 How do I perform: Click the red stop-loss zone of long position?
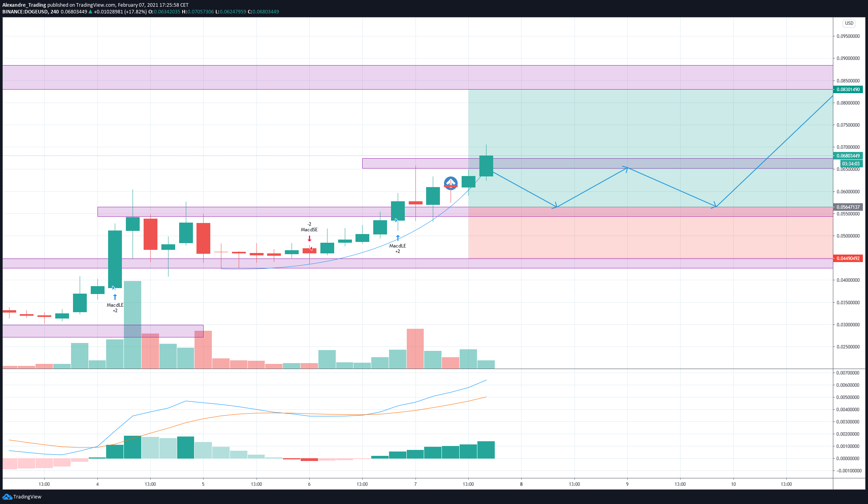[651, 233]
